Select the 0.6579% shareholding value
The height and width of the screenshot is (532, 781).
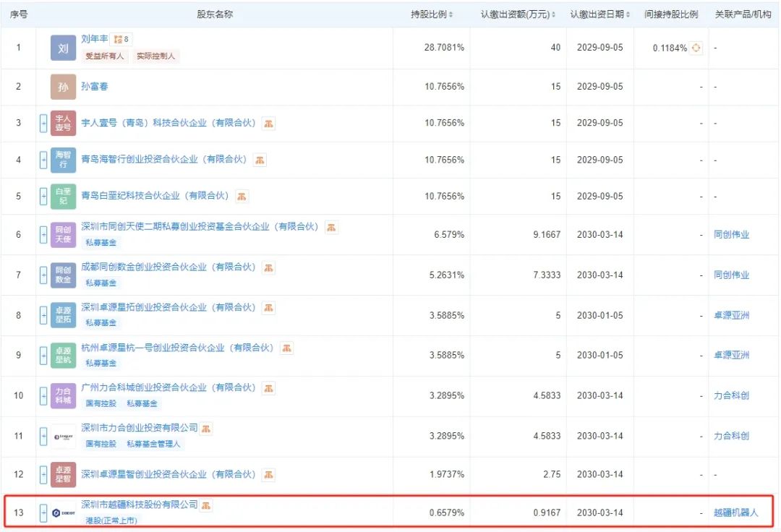[447, 512]
